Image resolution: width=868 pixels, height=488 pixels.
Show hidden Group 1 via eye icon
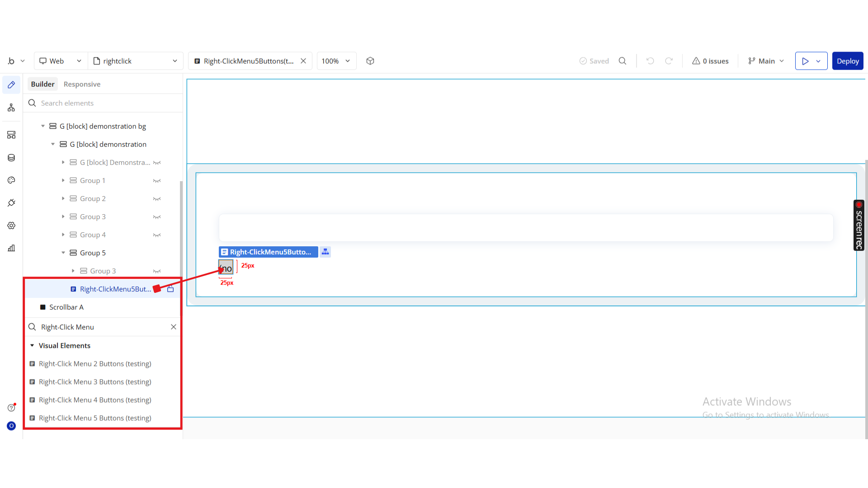pyautogui.click(x=157, y=181)
